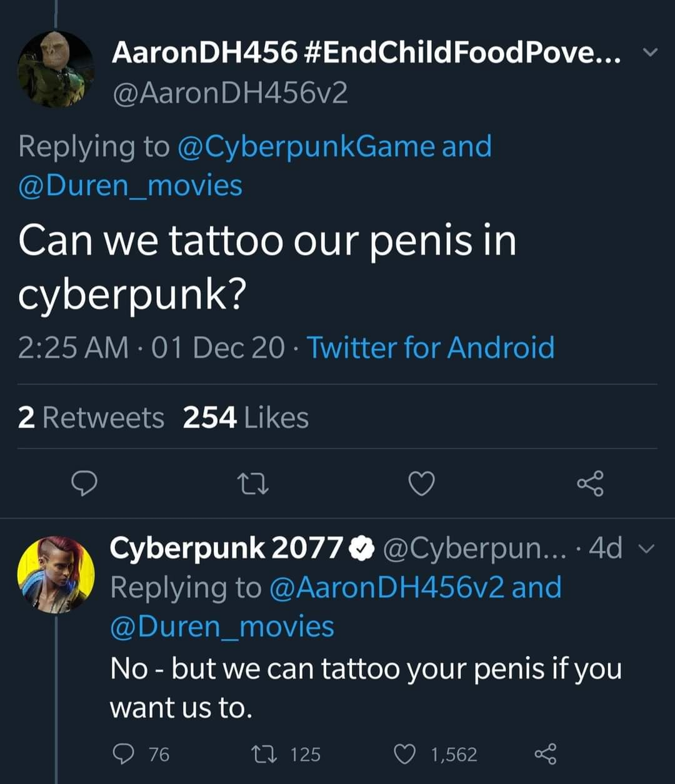
Task: Open the @AaronDH456v2 mention in the reply
Action: point(387,588)
